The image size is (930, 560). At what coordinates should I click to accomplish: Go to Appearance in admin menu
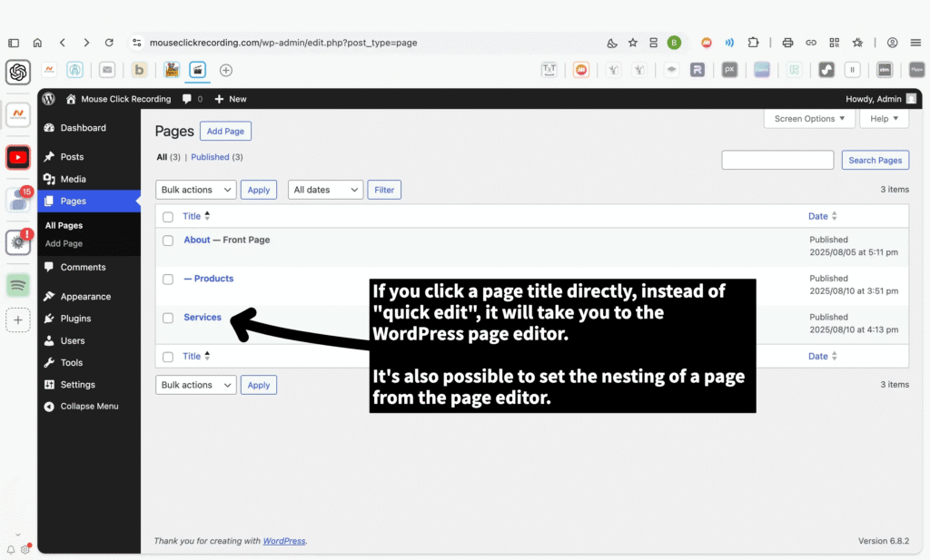pos(85,297)
